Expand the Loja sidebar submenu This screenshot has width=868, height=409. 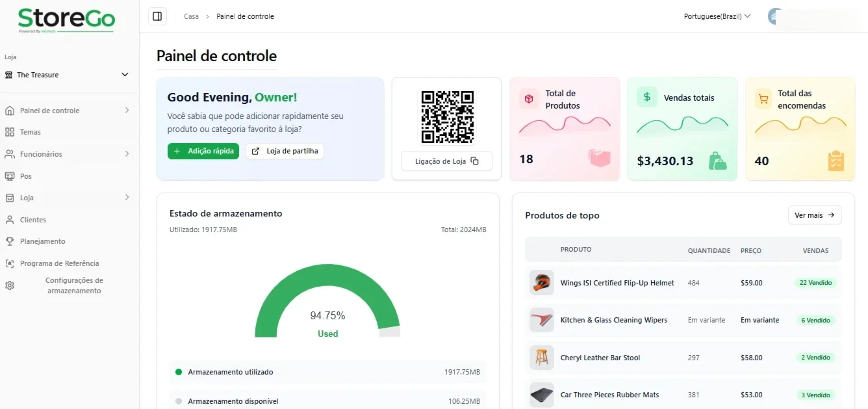point(127,198)
